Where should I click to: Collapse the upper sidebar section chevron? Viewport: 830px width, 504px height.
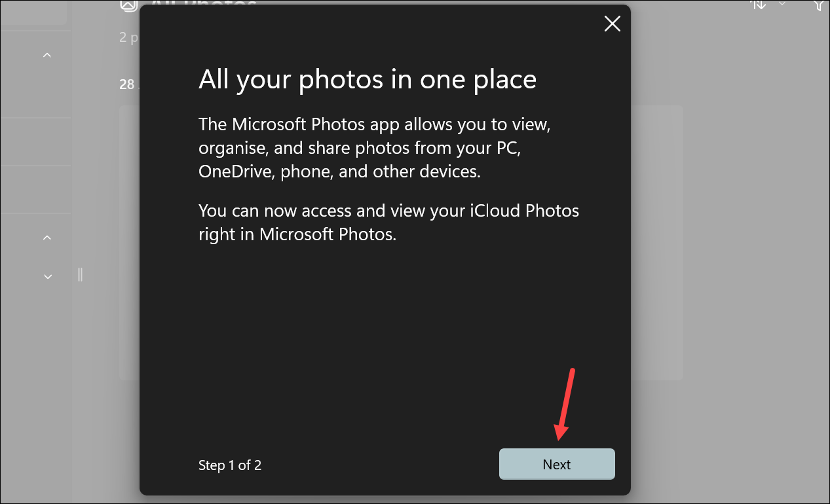(47, 56)
